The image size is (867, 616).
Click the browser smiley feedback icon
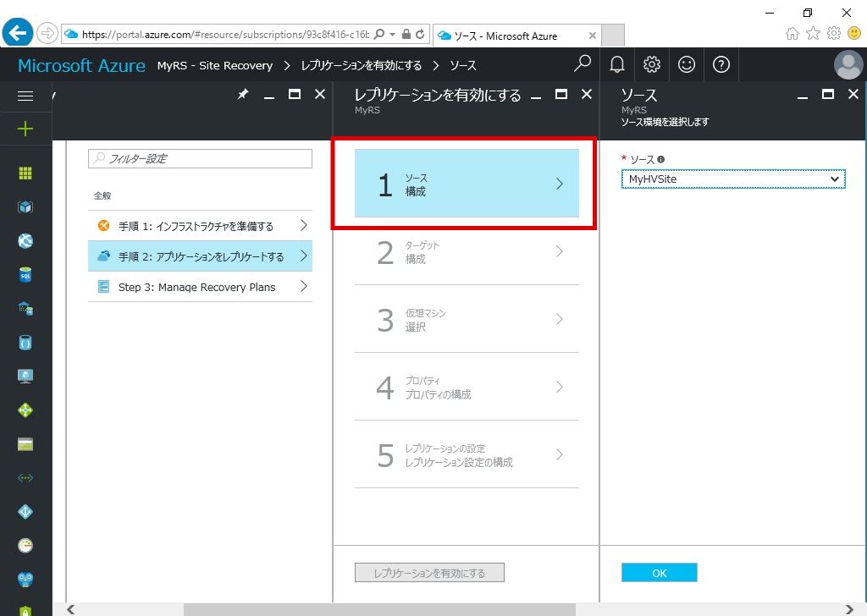tap(854, 34)
